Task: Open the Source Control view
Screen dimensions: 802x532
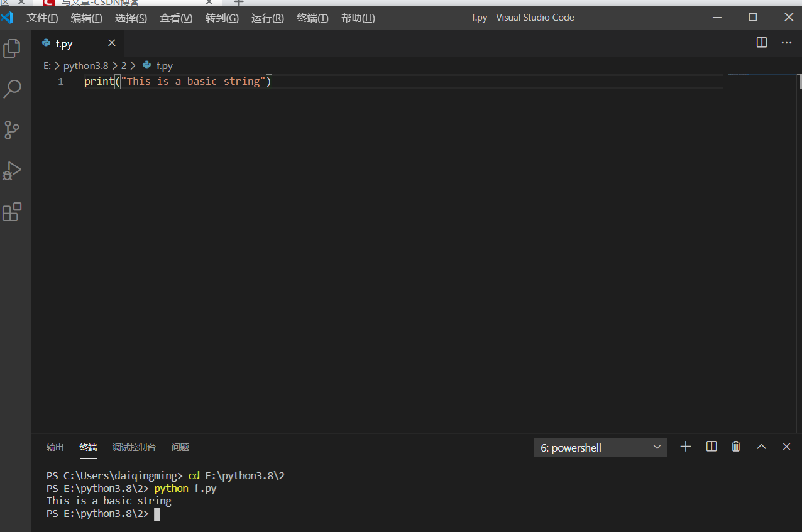Action: (x=12, y=130)
